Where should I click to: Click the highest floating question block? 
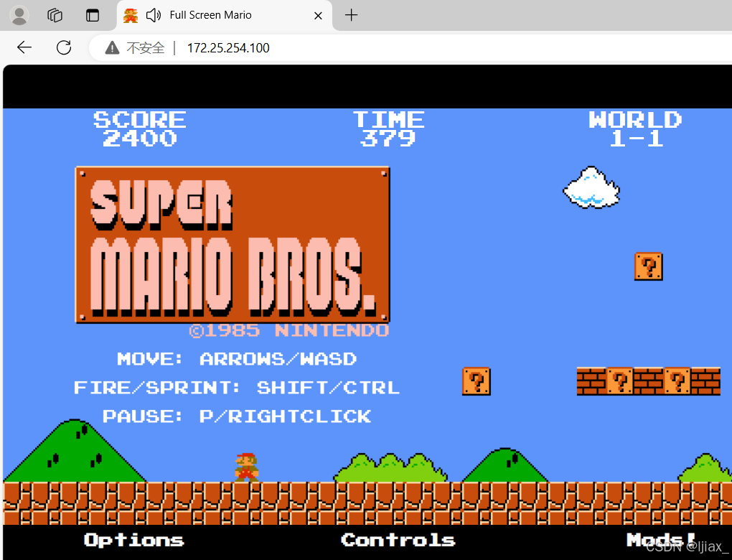point(649,266)
